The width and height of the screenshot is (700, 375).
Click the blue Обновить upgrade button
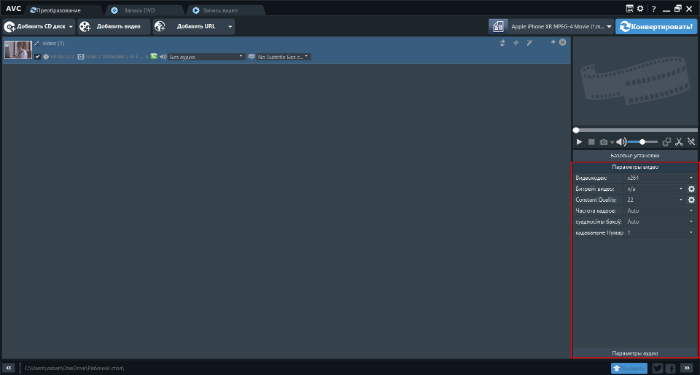point(629,368)
